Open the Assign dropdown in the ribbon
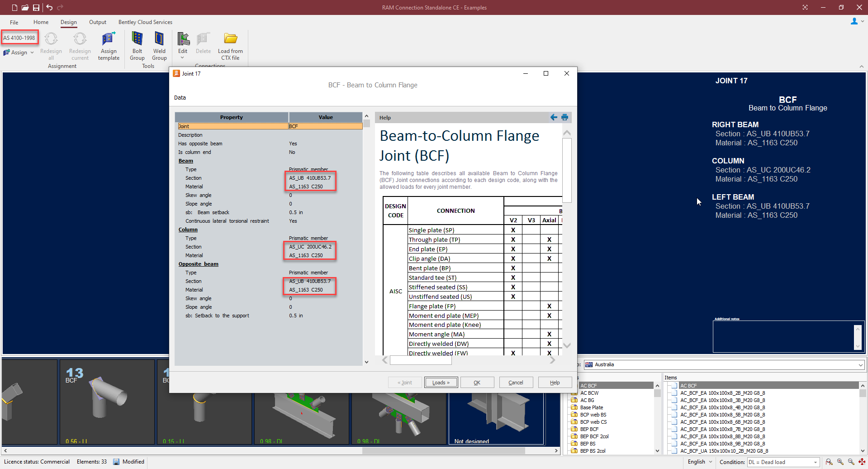The image size is (868, 469). 19,53
